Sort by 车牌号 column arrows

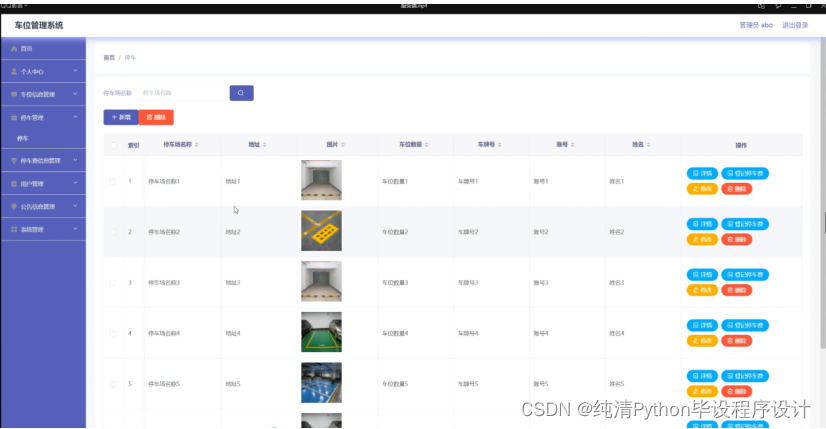coord(499,144)
